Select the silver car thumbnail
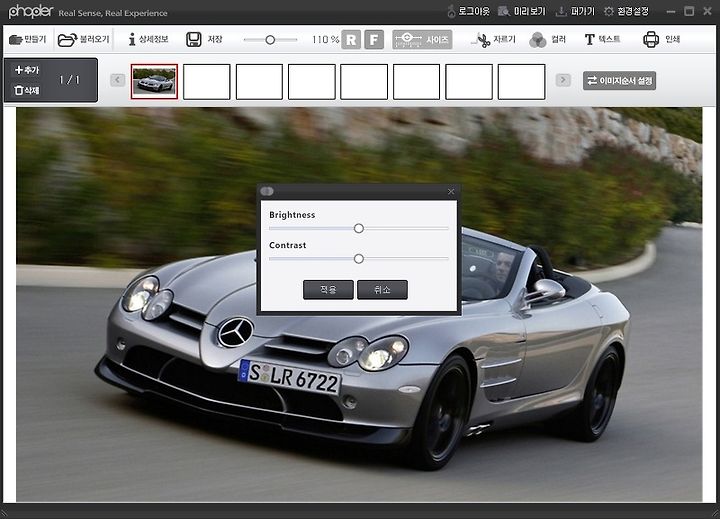This screenshot has width=720, height=519. point(154,82)
